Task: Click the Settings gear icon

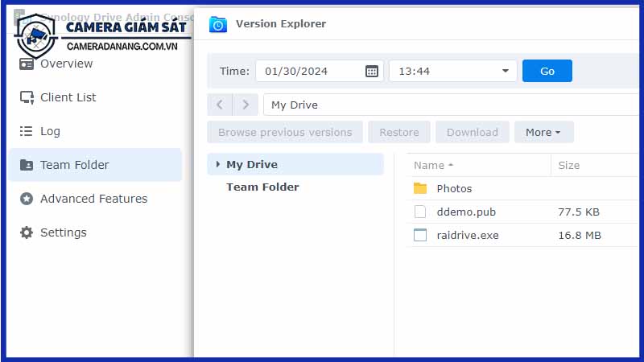Action: pos(27,232)
